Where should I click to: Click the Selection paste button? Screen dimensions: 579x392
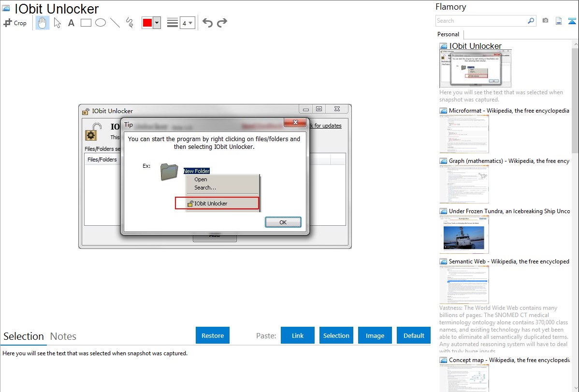click(x=336, y=335)
